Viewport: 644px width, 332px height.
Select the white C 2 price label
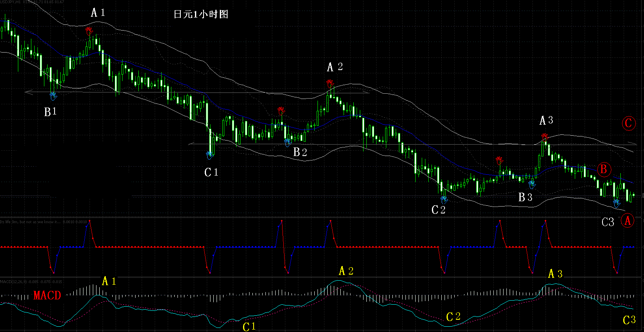click(438, 210)
